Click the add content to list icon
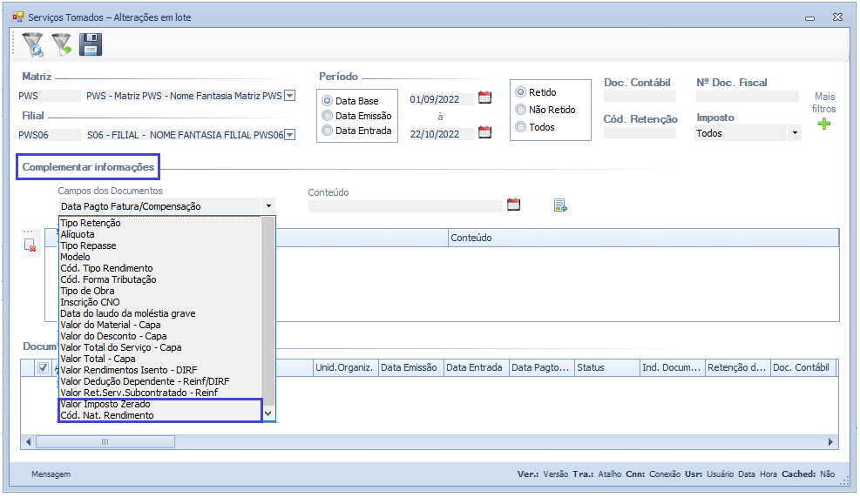860x504 pixels. (x=560, y=205)
